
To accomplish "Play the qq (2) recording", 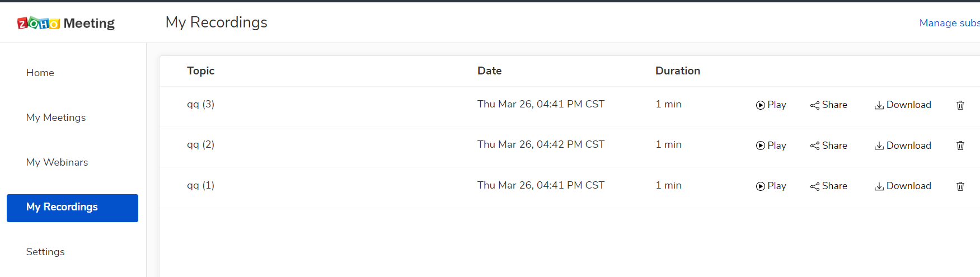I will pos(771,145).
